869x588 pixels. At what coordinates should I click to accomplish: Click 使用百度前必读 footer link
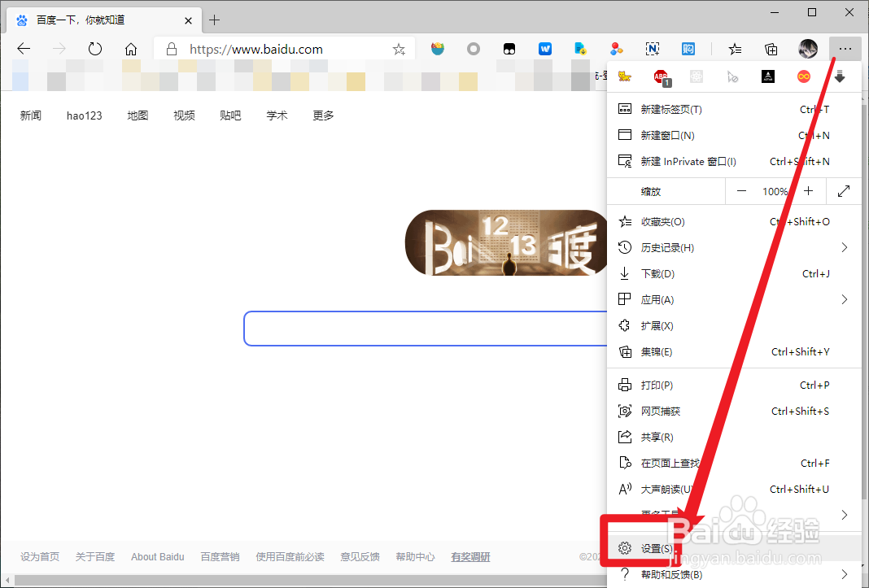[290, 557]
